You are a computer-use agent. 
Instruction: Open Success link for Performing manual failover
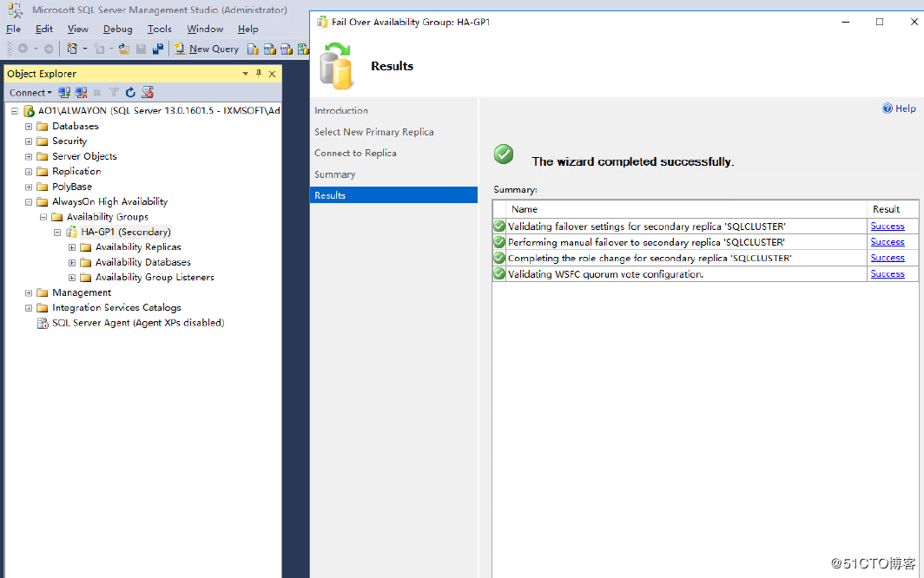pos(888,242)
